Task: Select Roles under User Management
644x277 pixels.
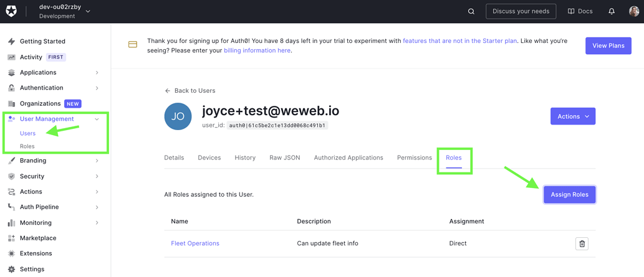Action: (x=27, y=146)
